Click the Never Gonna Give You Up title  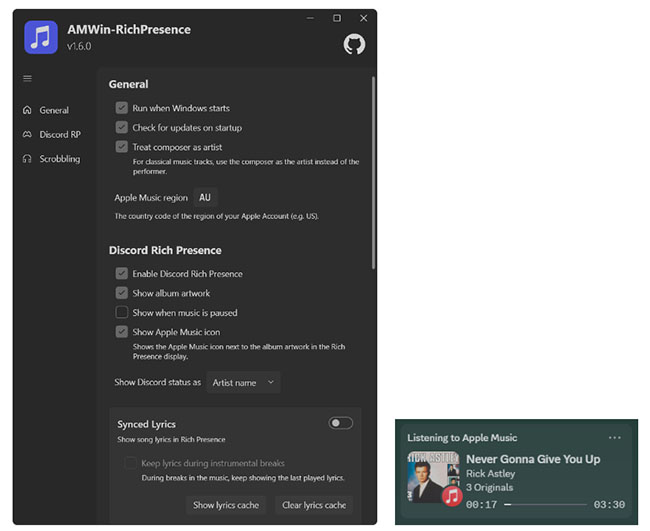533,459
